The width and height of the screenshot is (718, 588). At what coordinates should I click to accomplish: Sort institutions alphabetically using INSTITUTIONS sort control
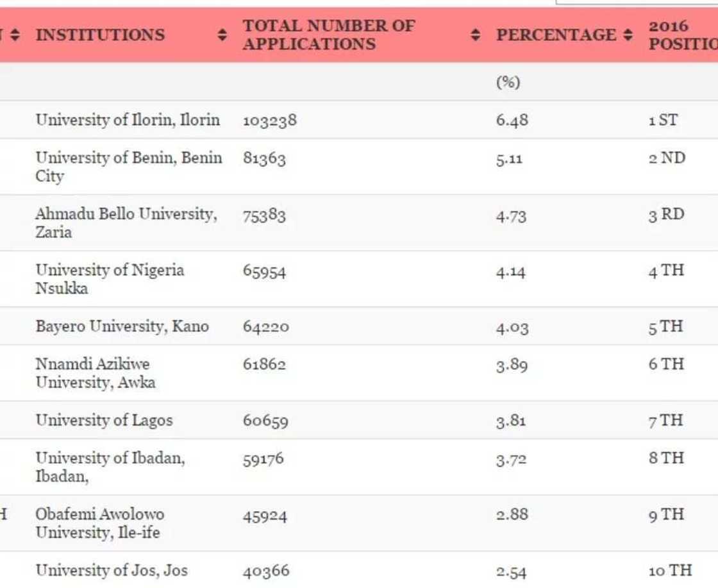click(x=222, y=35)
